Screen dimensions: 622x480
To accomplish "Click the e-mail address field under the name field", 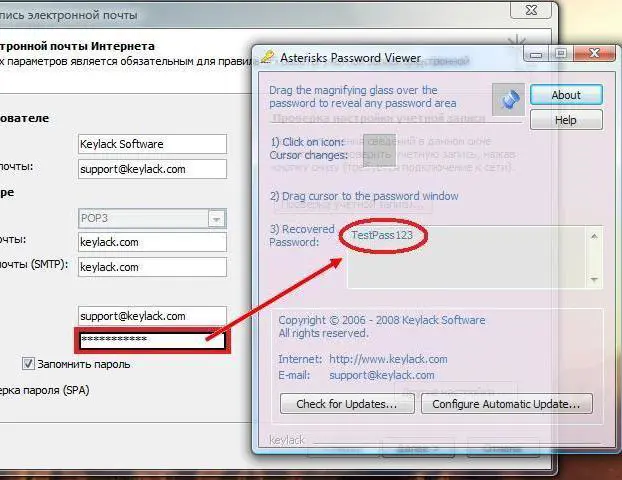I will (x=152, y=169).
